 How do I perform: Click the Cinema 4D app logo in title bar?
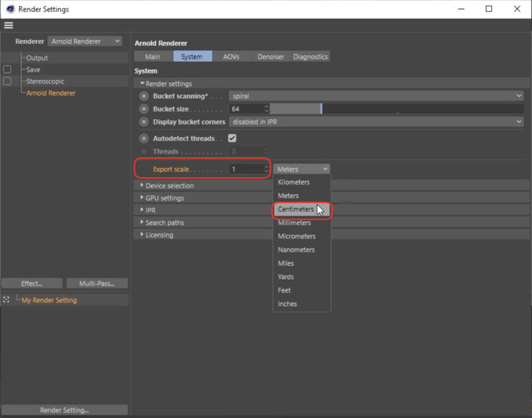coord(11,9)
